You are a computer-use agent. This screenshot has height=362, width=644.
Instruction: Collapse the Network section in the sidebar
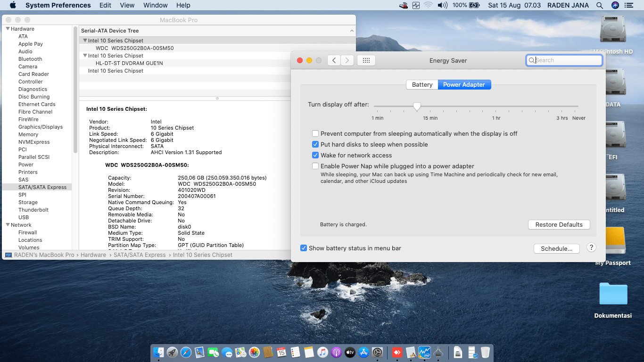8,225
